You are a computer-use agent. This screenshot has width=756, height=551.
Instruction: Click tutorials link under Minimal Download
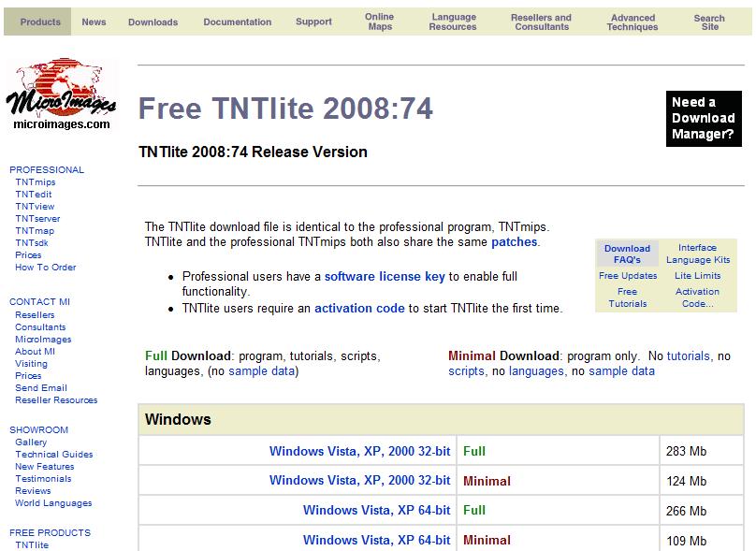click(x=689, y=356)
